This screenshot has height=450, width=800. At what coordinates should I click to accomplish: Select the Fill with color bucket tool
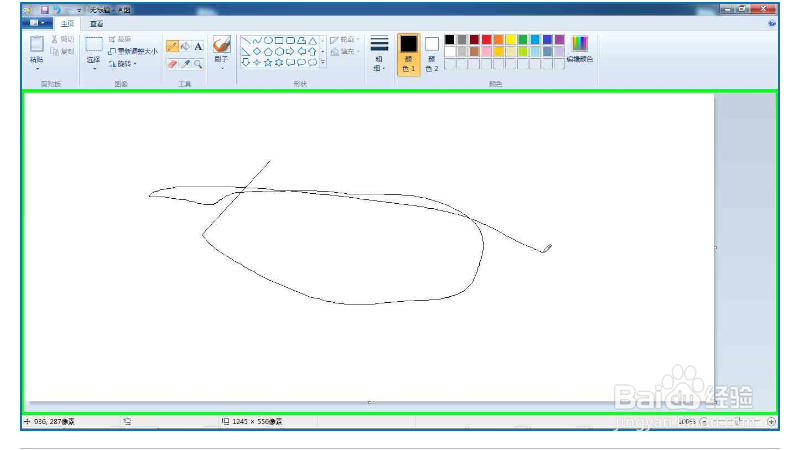pos(185,47)
